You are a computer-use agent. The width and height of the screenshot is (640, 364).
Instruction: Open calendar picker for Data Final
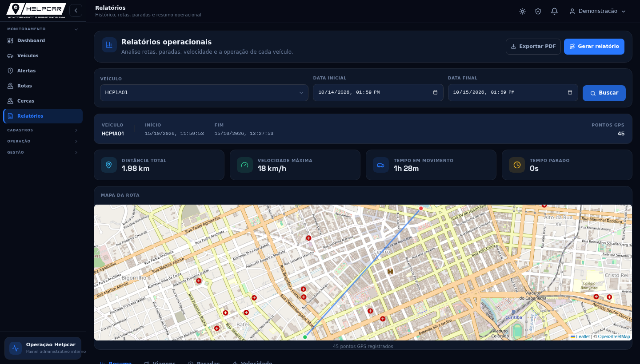[570, 92]
